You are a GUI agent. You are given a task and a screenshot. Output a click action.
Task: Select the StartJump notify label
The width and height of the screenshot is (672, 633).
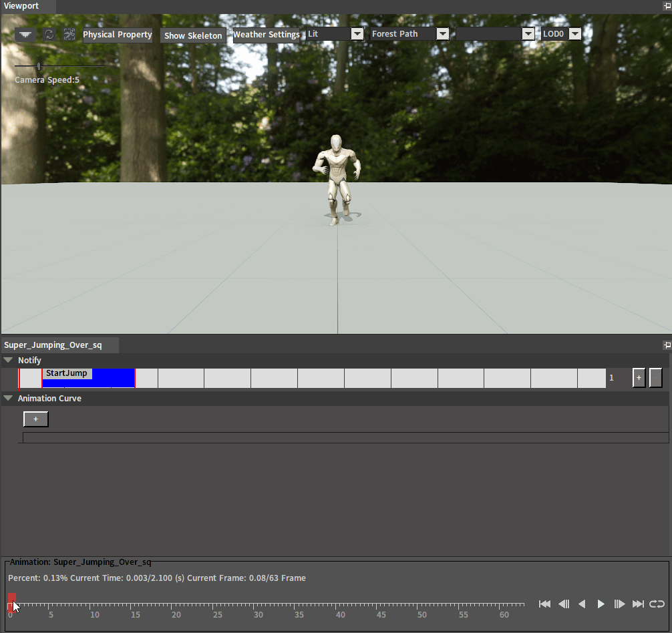(67, 373)
